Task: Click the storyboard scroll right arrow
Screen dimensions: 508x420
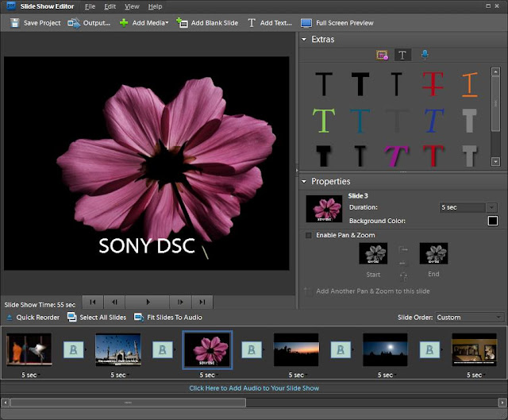Action: [502, 403]
